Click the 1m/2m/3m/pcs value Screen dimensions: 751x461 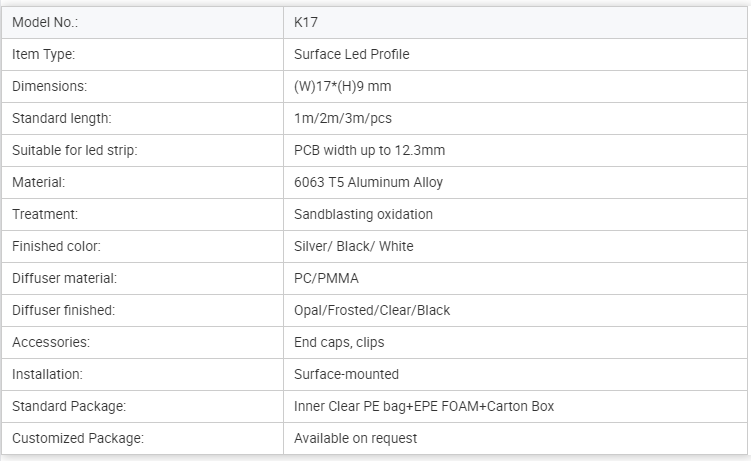click(x=342, y=119)
